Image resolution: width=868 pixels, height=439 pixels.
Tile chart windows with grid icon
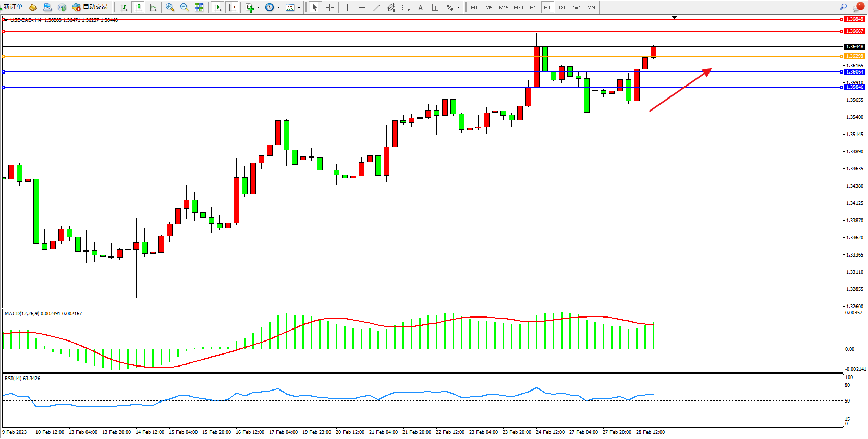[199, 7]
